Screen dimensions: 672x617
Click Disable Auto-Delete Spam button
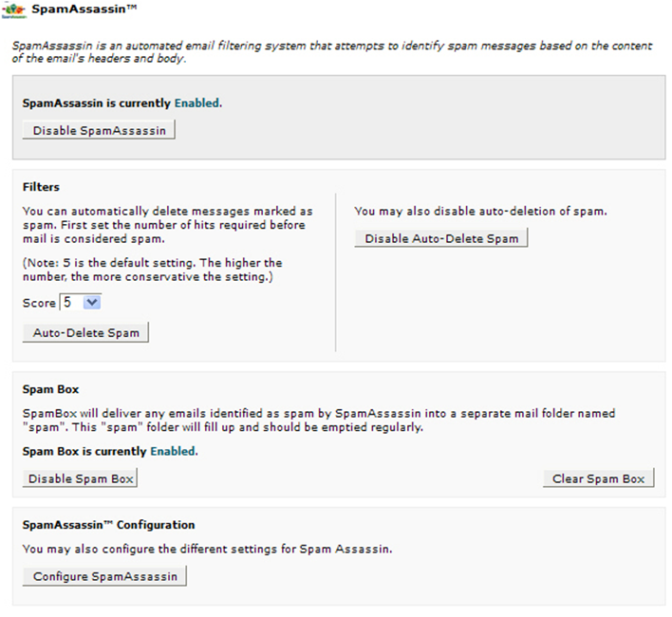click(x=441, y=238)
